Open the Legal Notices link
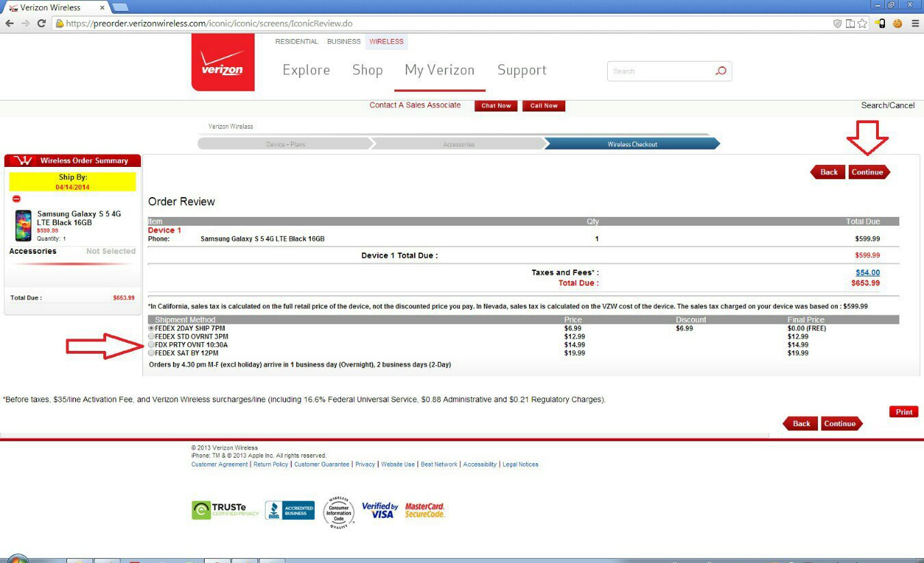Image resolution: width=924 pixels, height=563 pixels. point(521,464)
